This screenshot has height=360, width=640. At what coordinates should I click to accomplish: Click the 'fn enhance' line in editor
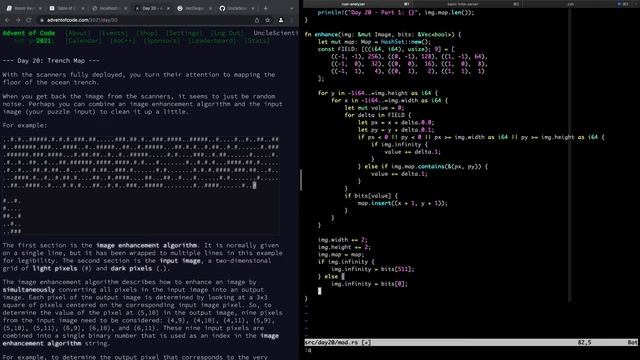click(383, 34)
